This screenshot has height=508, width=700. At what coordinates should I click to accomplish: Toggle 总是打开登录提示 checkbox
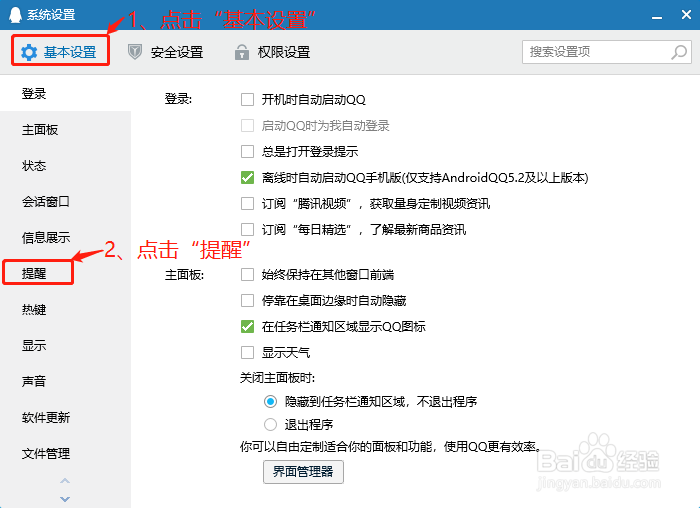pos(247,151)
